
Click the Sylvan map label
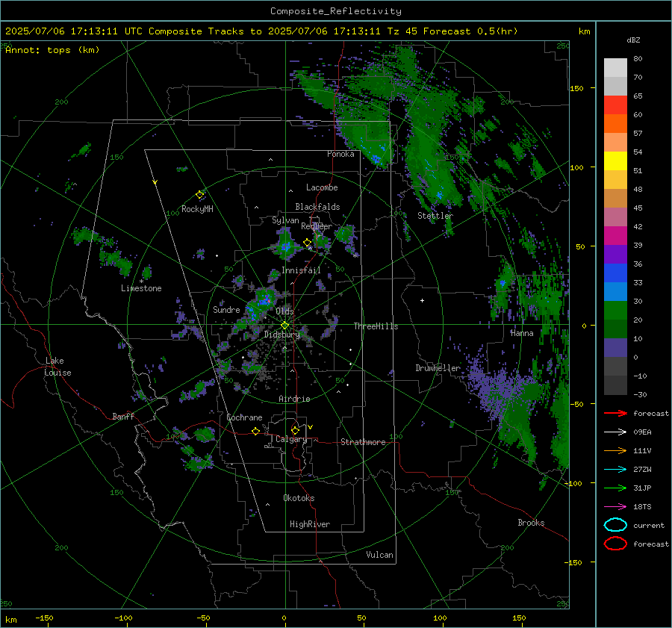click(285, 220)
